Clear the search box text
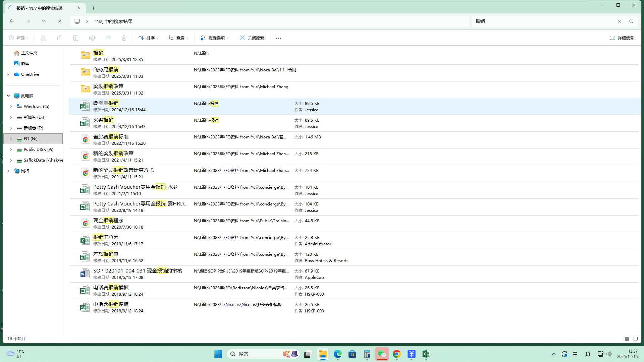 [619, 21]
